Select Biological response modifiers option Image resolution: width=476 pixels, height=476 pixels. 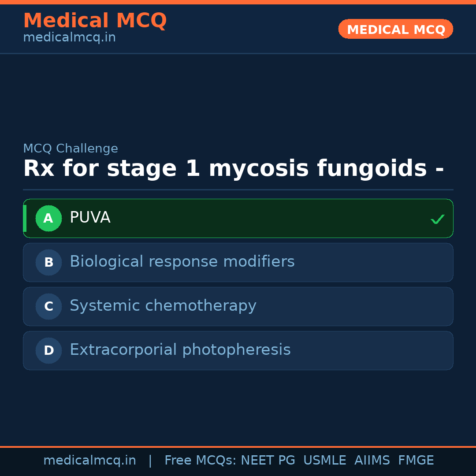tap(238, 262)
